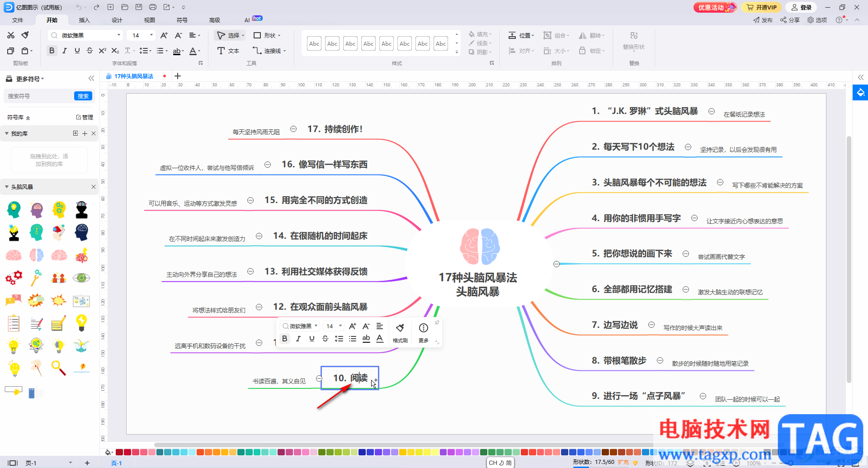Activate the Select pointer tool
Viewport: 868px width, 468px height.
pos(230,35)
